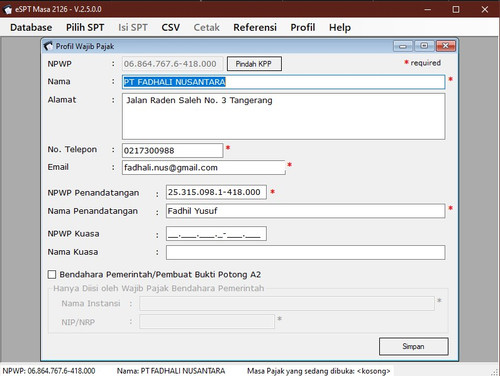Click the disabled Nama Instansi field
500x376 pixels.
click(287, 304)
